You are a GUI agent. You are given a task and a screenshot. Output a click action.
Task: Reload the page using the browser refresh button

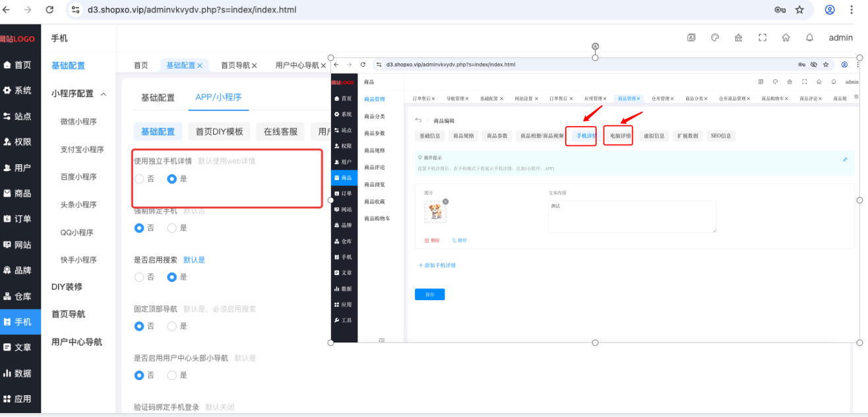[x=49, y=10]
